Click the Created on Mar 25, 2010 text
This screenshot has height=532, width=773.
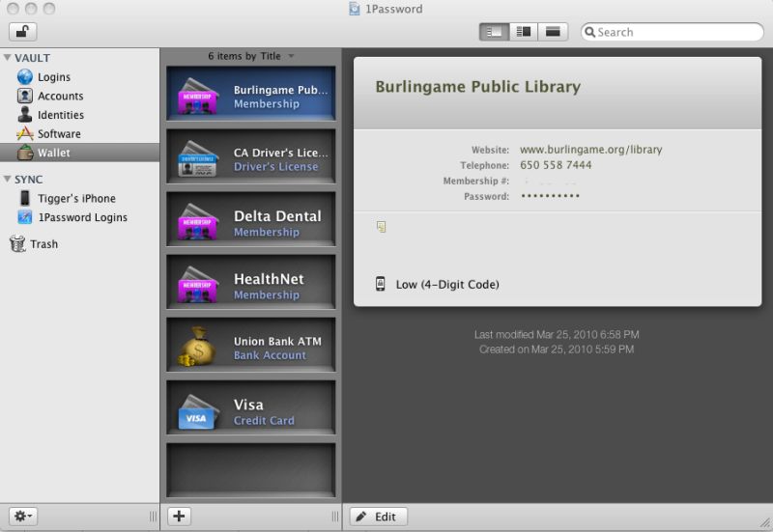tap(557, 350)
